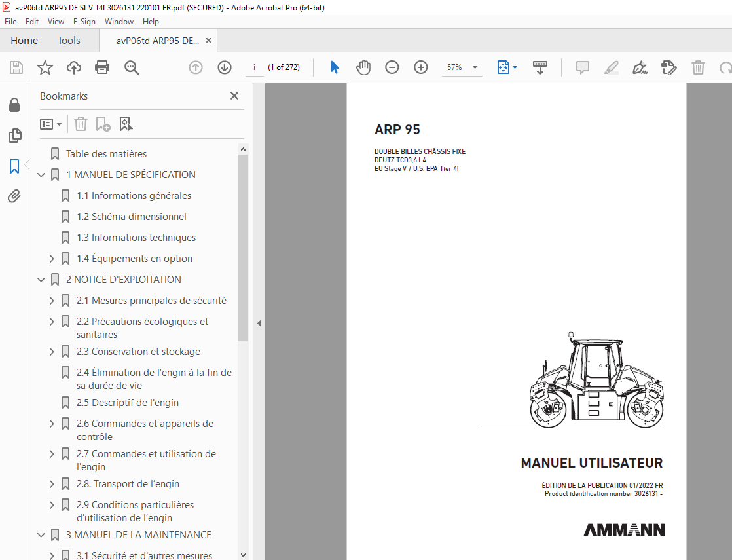
Task: Open 2.4 Élimination de l'engin bookmark
Action: pos(154,379)
